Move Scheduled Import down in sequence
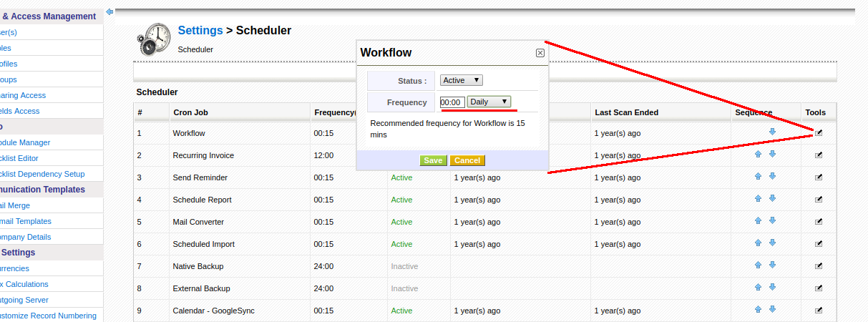The height and width of the screenshot is (322, 868). click(772, 243)
